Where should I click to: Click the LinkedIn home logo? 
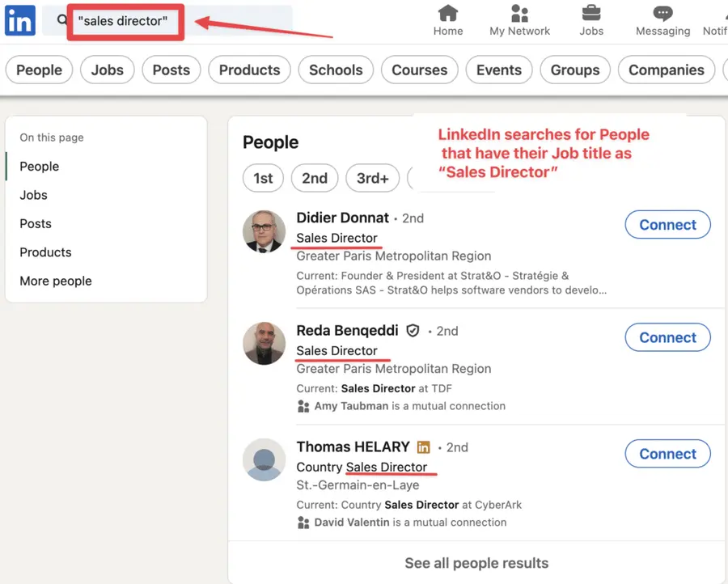pos(19,20)
